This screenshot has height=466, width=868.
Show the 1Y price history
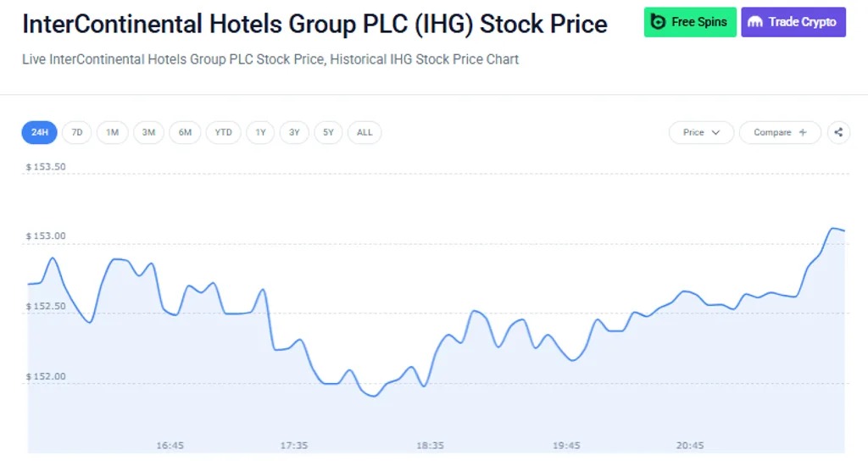[261, 132]
